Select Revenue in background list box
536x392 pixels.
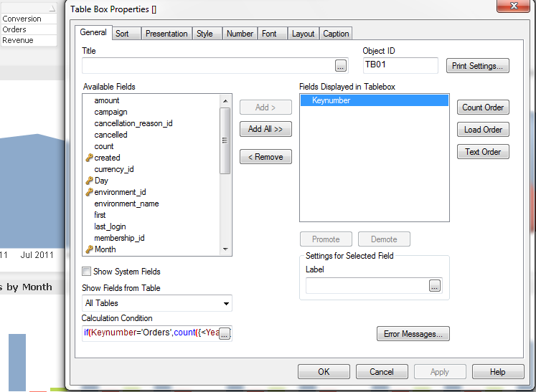(x=29, y=40)
